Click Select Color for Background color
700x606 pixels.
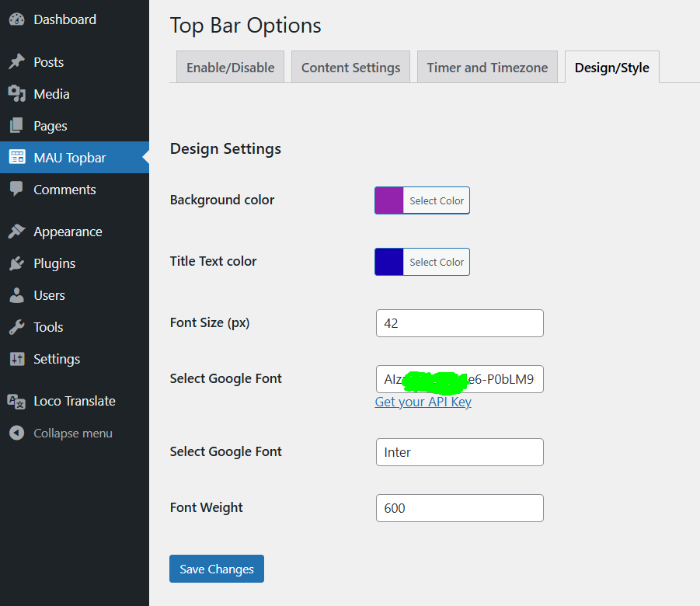click(x=437, y=200)
